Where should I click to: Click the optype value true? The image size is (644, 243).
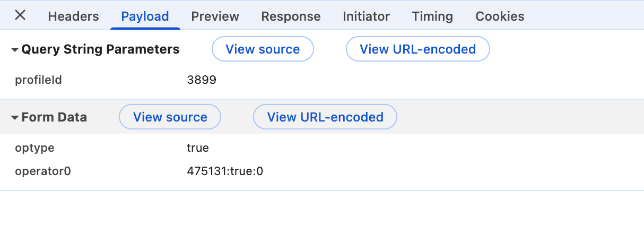198,148
